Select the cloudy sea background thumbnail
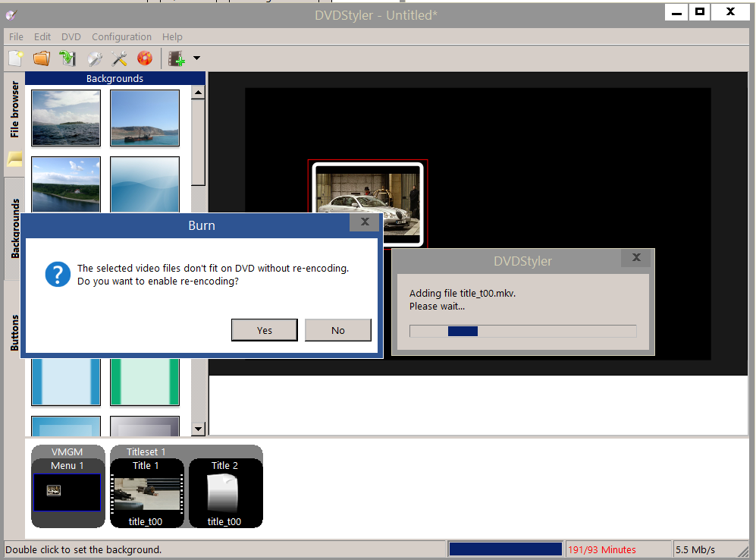756x560 pixels. (x=66, y=118)
